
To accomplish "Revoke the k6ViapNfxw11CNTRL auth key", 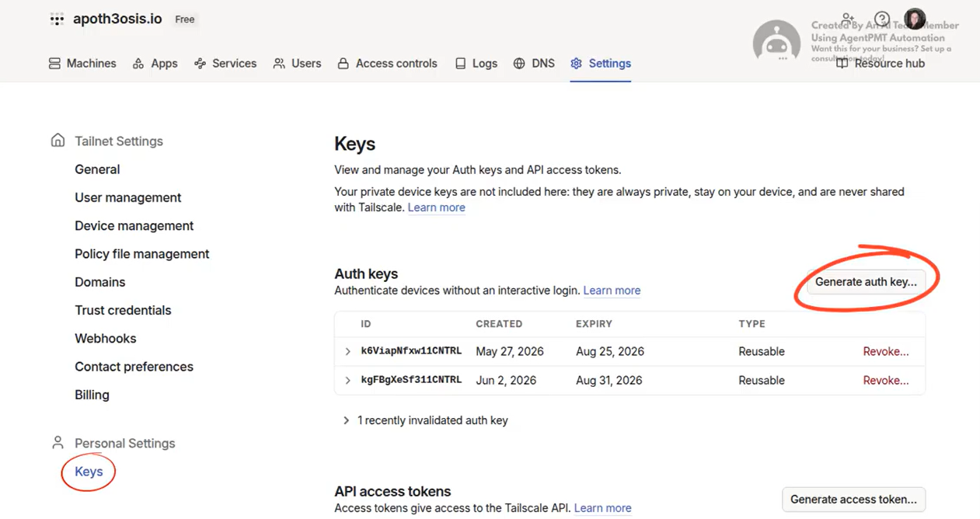I will click(886, 352).
